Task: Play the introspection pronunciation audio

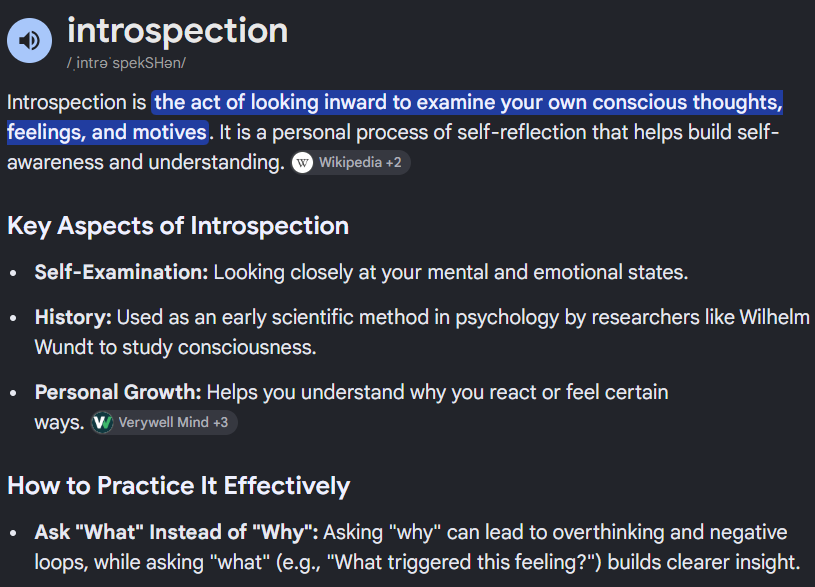Action: [x=30, y=41]
